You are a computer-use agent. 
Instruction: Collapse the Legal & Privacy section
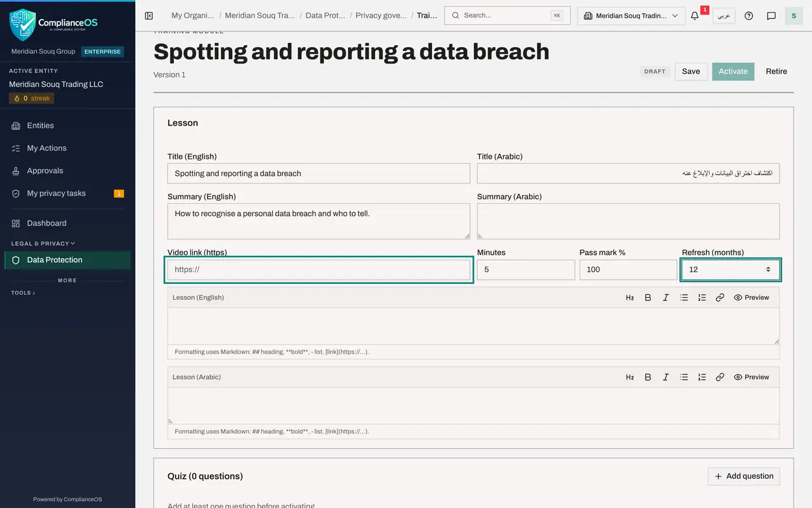[43, 243]
